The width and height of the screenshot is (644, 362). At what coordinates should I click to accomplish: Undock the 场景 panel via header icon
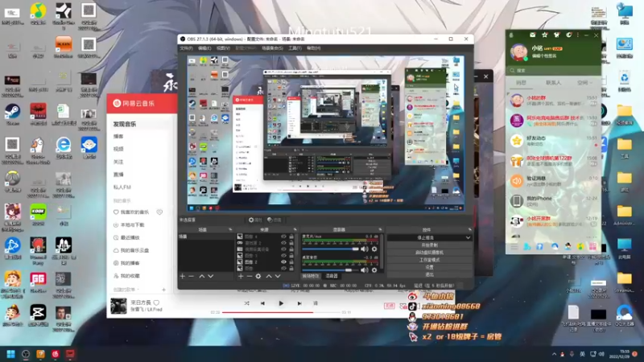click(230, 229)
